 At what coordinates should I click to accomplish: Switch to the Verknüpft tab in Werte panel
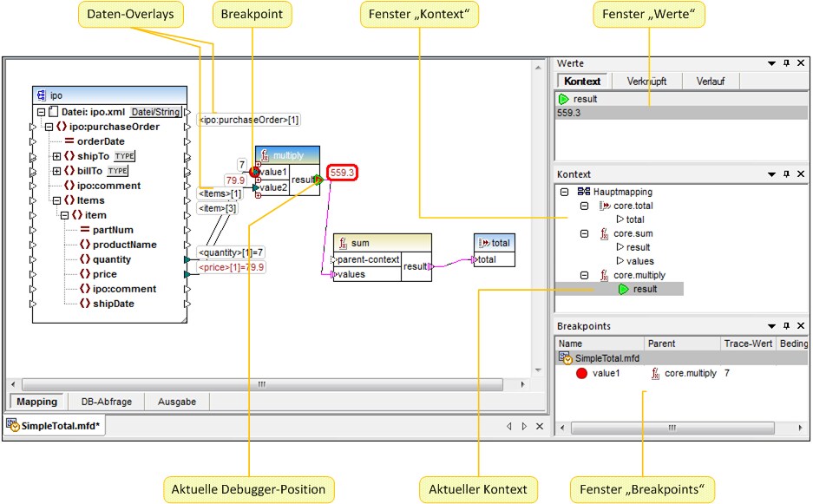point(647,80)
